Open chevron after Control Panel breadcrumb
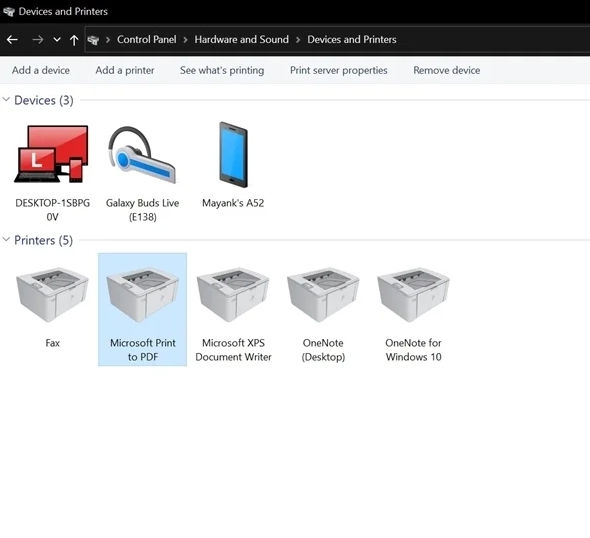Screen dimensions: 590x538 [186, 40]
